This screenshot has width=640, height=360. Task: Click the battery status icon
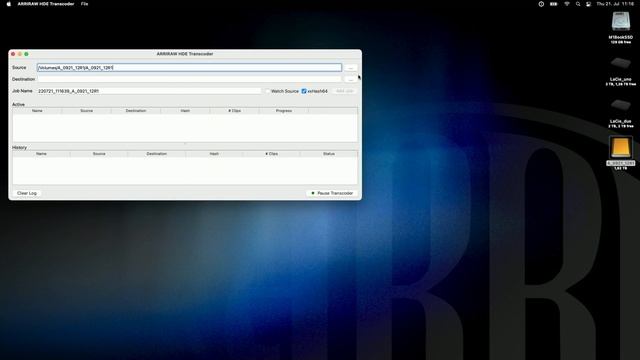click(x=553, y=4)
